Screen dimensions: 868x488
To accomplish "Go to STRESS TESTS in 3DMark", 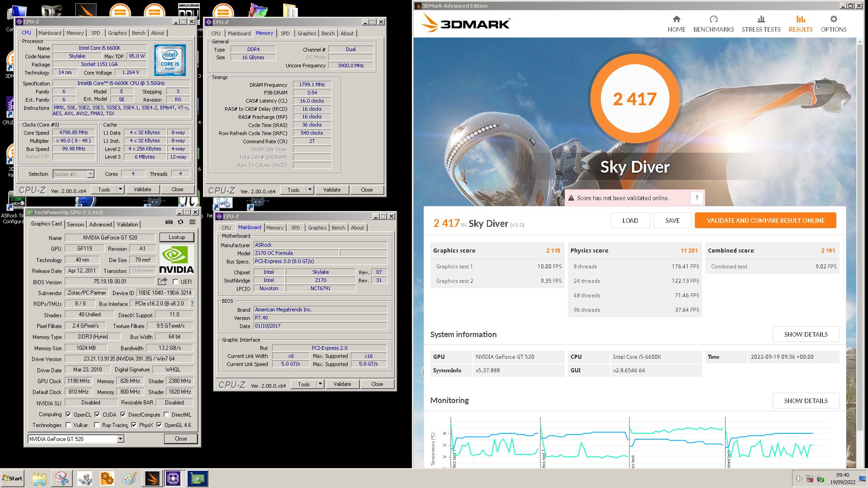I will pyautogui.click(x=761, y=24).
